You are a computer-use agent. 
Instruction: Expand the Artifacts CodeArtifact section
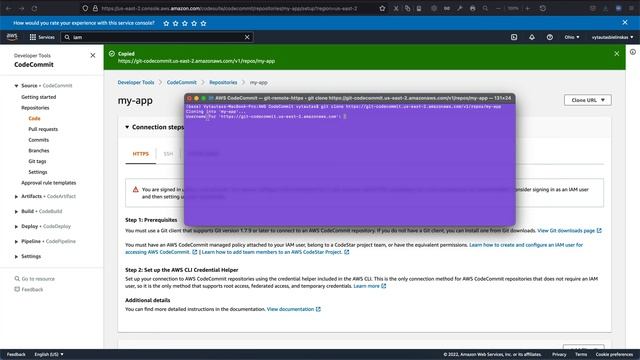tap(16, 197)
